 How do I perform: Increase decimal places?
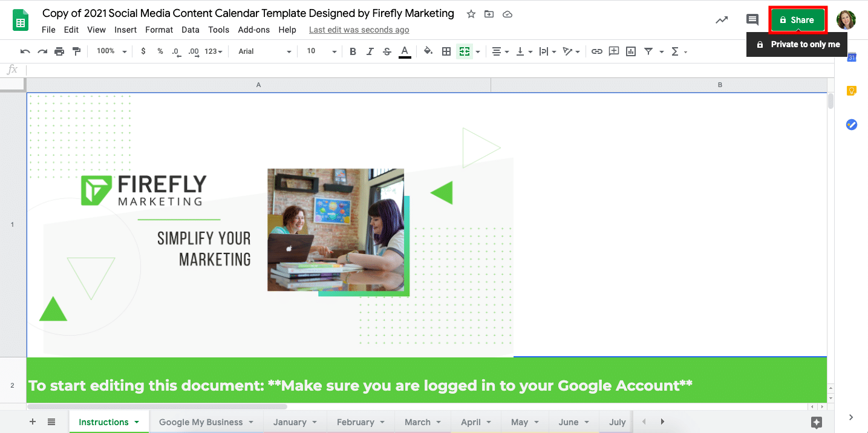[193, 51]
